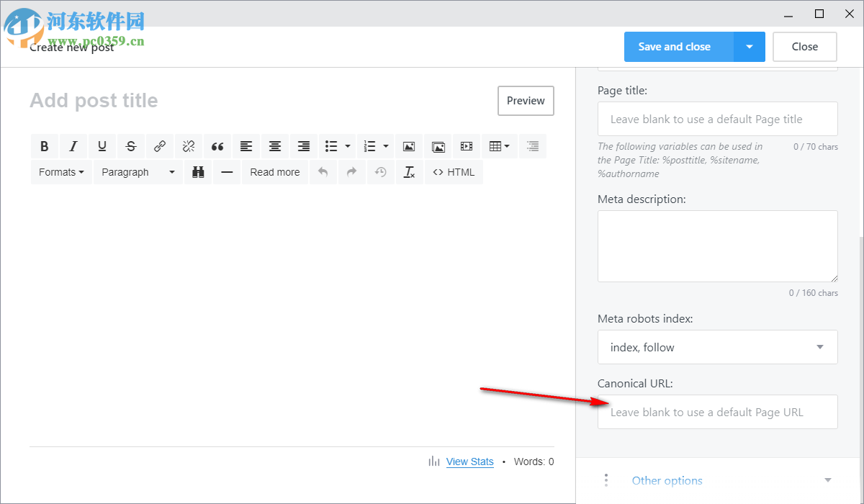Image resolution: width=864 pixels, height=504 pixels.
Task: Undo the last edit
Action: pyautogui.click(x=323, y=172)
